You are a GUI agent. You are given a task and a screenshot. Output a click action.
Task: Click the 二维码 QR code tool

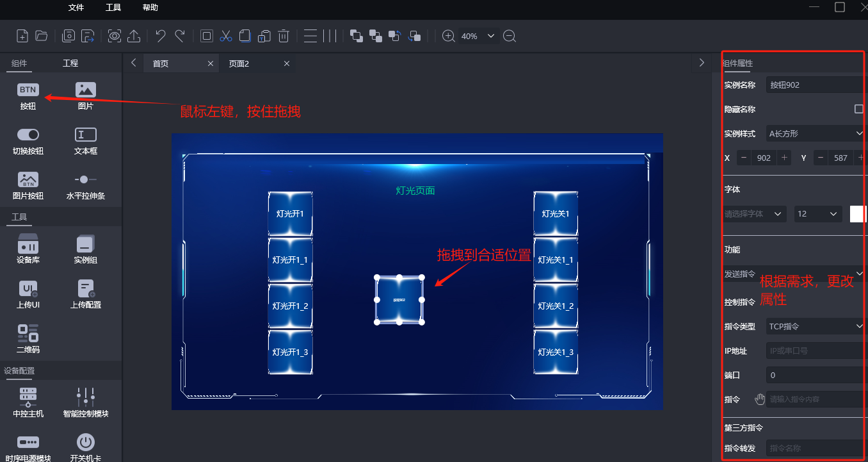pyautogui.click(x=28, y=333)
